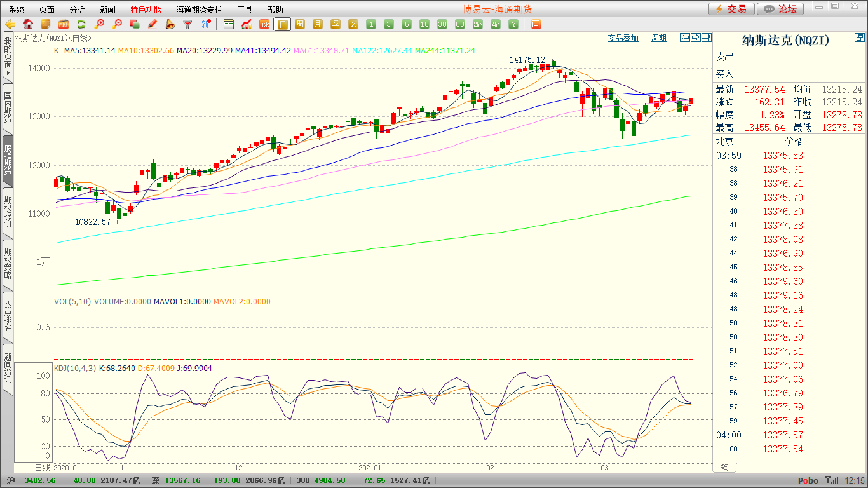Viewport: 868px width, 488px height.
Task: Select the red pencil drawing tool
Action: pos(153,24)
